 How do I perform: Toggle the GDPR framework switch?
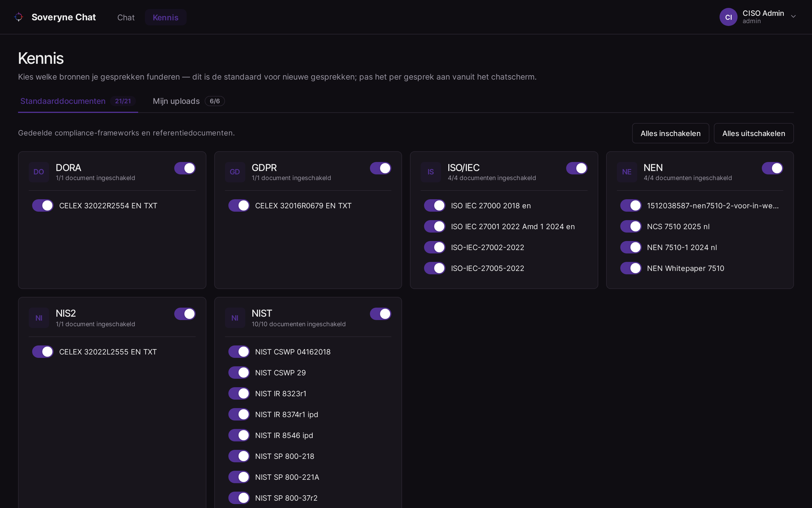point(381,168)
